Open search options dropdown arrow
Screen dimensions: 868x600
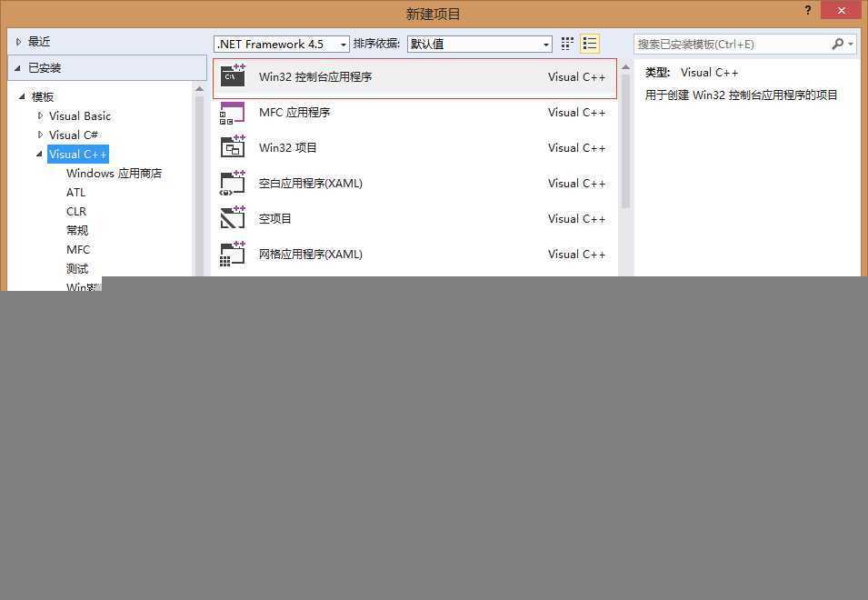851,44
